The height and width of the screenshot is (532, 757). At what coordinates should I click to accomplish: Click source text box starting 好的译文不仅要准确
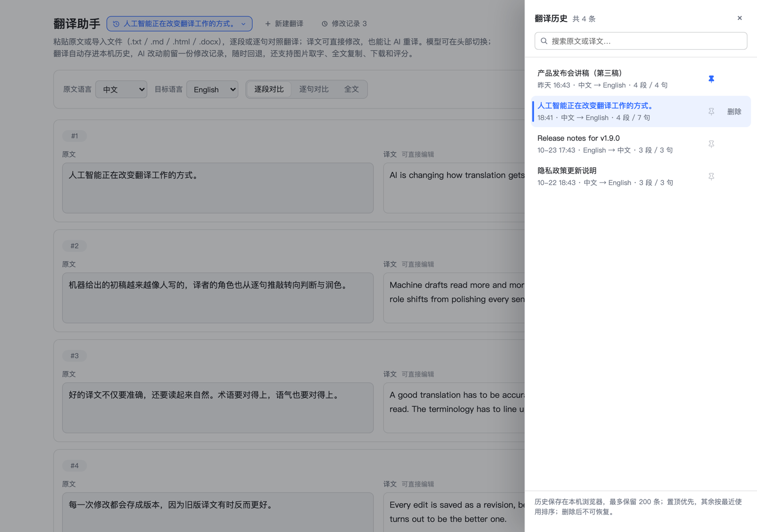218,408
